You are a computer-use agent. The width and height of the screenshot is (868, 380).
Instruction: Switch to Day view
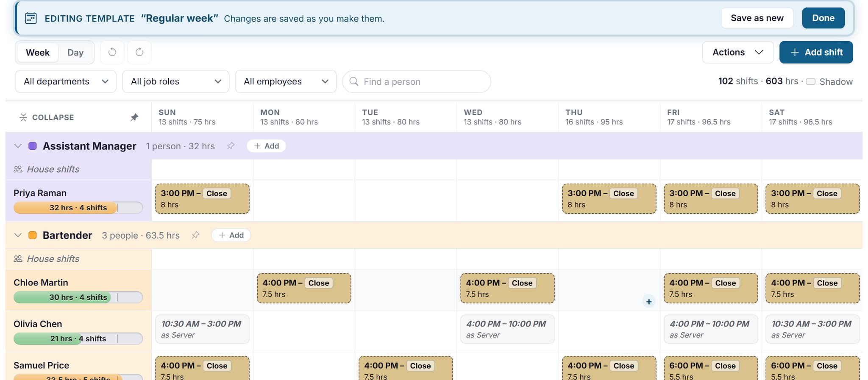[75, 52]
